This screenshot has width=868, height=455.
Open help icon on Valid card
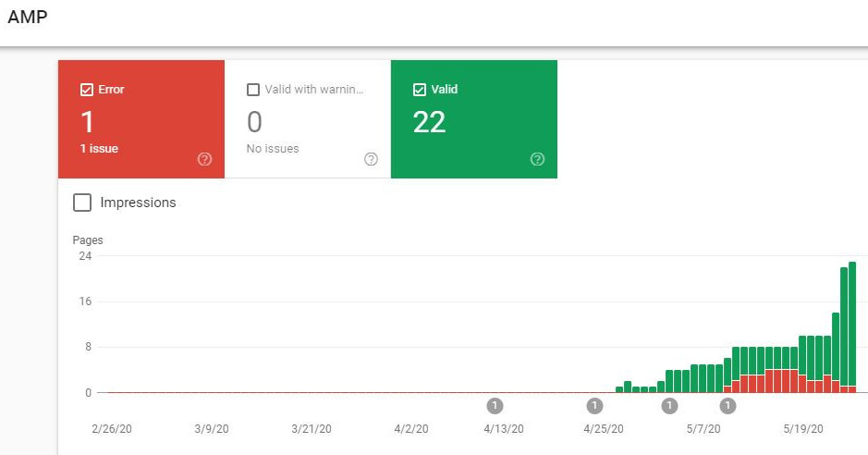click(x=537, y=159)
